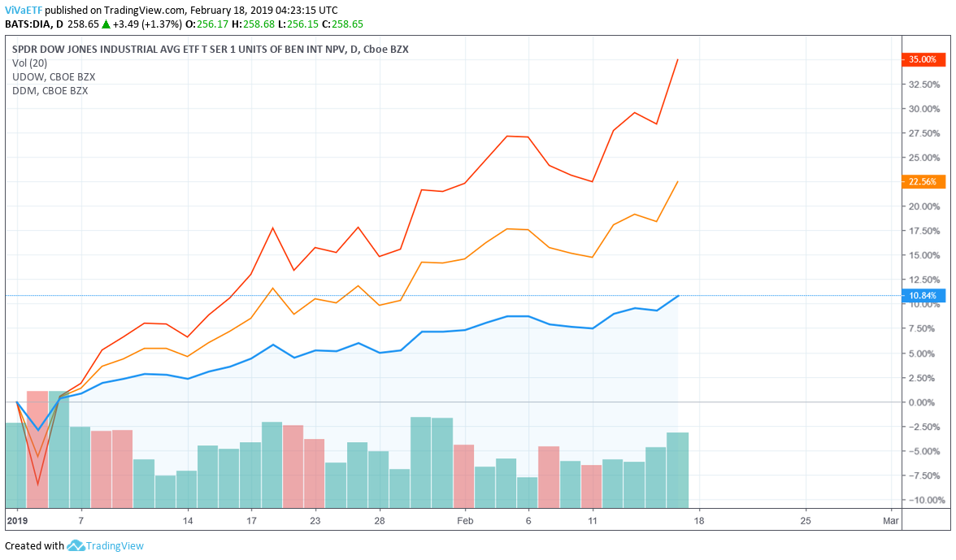
Task: Click the '23' date label on time axis
Action: click(315, 520)
